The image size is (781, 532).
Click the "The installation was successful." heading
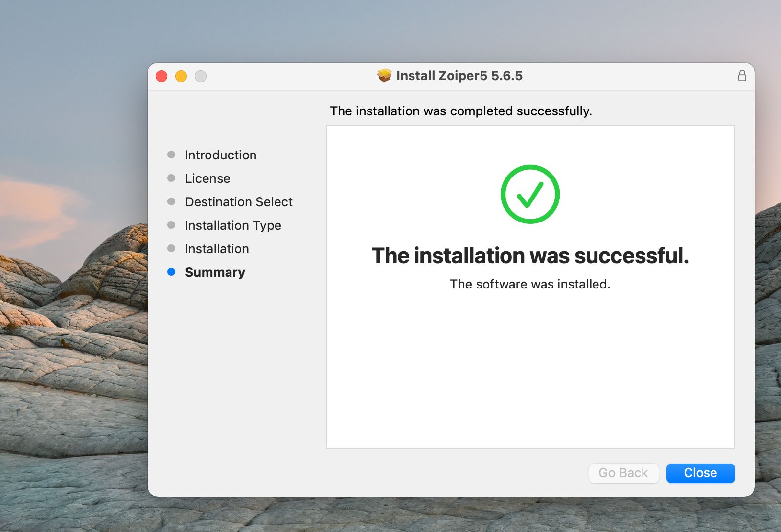530,256
